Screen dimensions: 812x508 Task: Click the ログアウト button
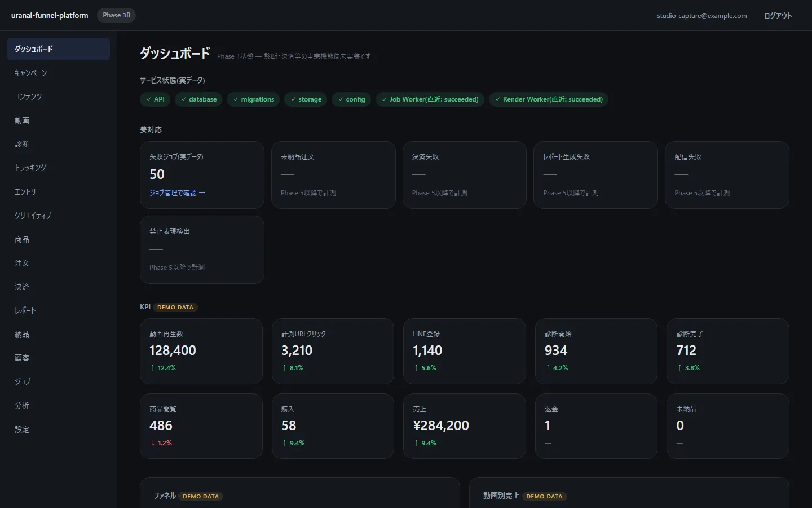click(x=778, y=16)
